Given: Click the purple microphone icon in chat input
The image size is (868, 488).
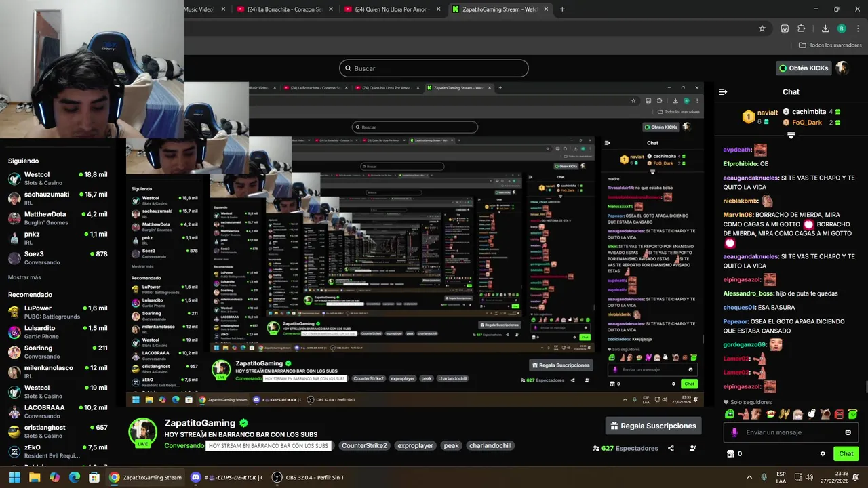Looking at the screenshot, I should coord(734,432).
